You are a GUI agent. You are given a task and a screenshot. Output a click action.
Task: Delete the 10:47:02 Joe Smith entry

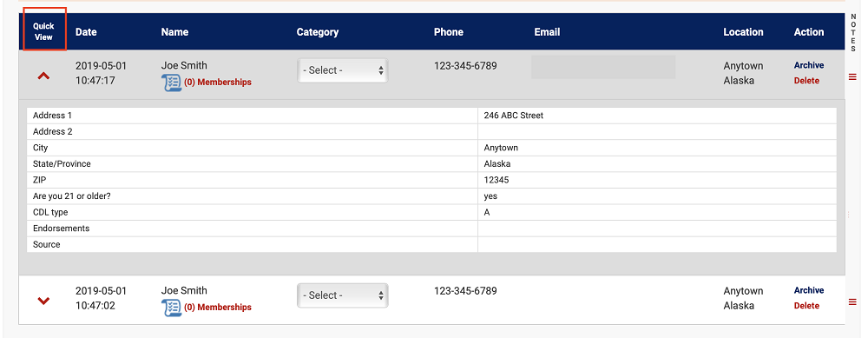(x=806, y=306)
